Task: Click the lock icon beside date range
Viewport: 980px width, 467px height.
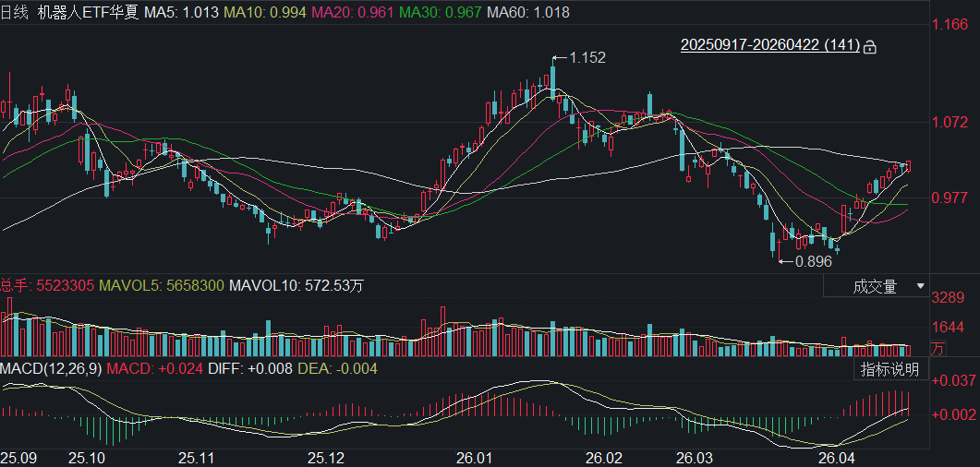Action: (869, 46)
